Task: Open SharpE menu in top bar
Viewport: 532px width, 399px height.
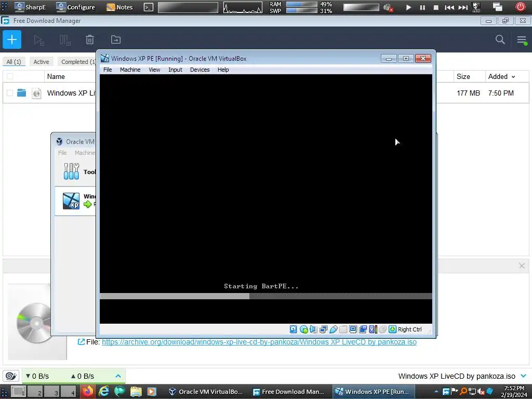Action: 31,7
